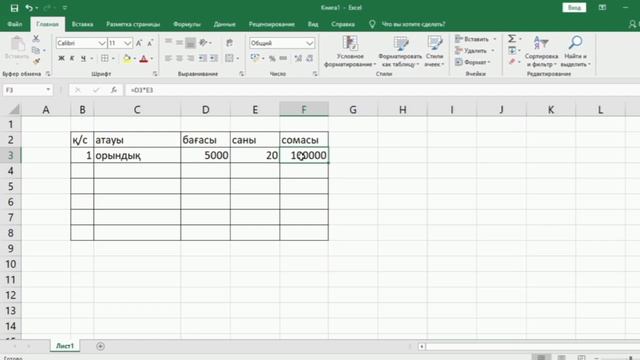Image resolution: width=640 pixels, height=360 pixels.
Task: Center cell text horizontally
Action: coord(179,58)
